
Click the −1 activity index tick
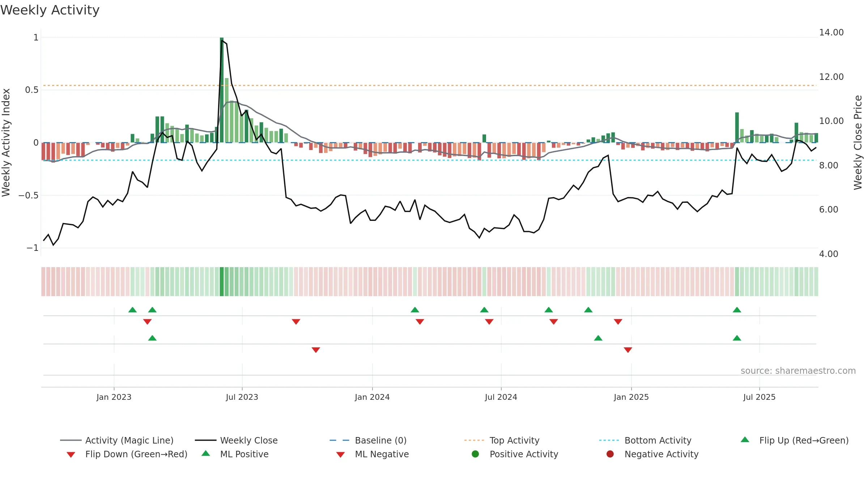32,248
